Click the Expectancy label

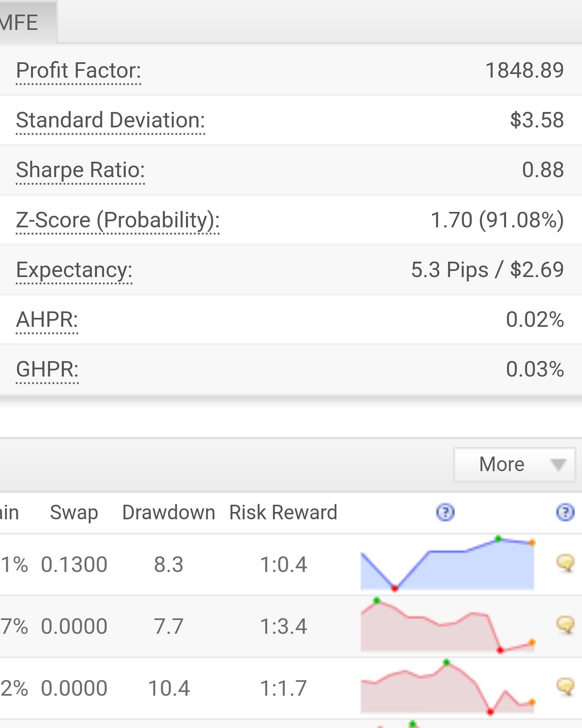pos(74,270)
